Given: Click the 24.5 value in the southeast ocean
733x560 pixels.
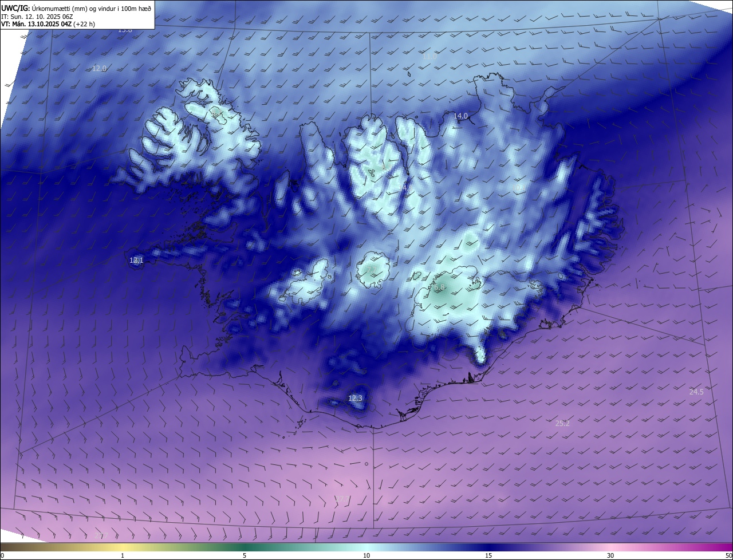Looking at the screenshot, I should [x=696, y=392].
